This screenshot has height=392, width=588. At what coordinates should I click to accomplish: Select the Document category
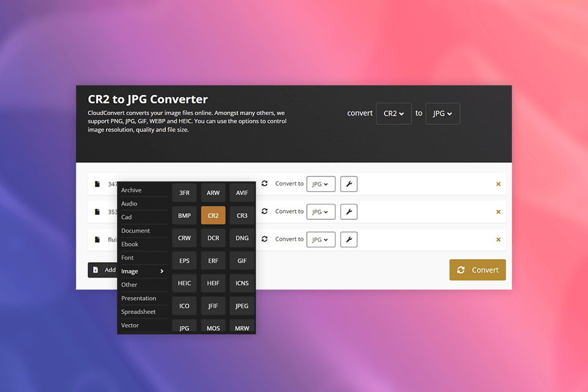click(135, 231)
